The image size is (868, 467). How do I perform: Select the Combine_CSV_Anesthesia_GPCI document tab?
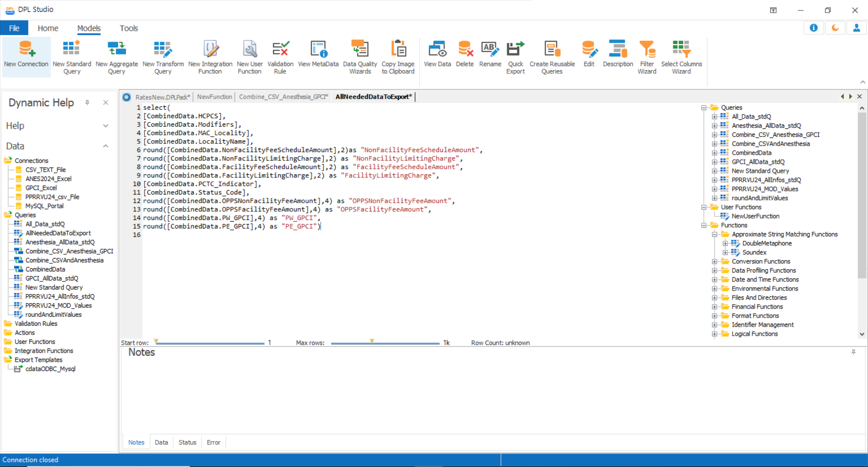click(283, 97)
